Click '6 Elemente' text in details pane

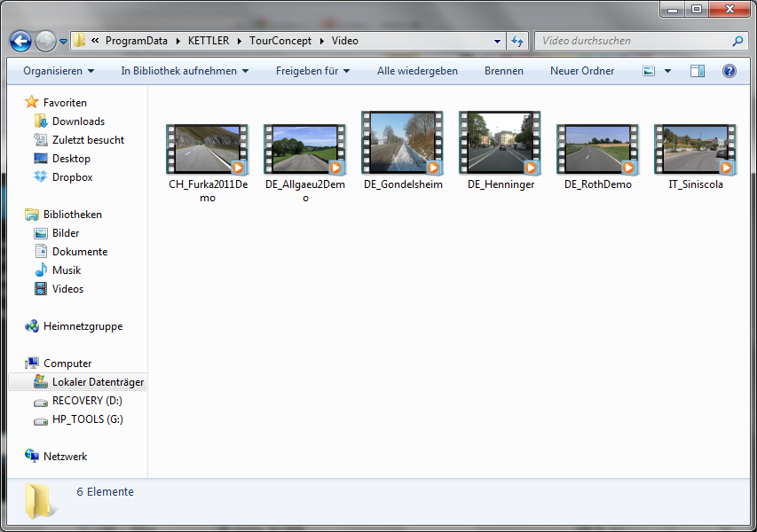click(105, 491)
